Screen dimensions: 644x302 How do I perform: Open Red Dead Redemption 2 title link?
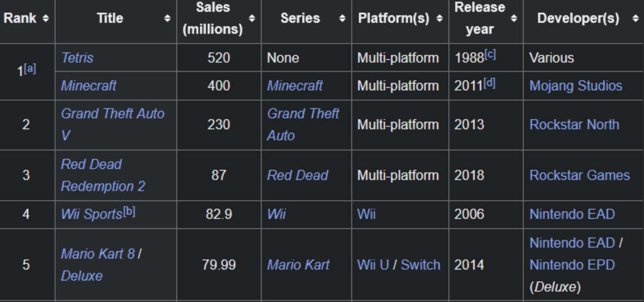(103, 175)
